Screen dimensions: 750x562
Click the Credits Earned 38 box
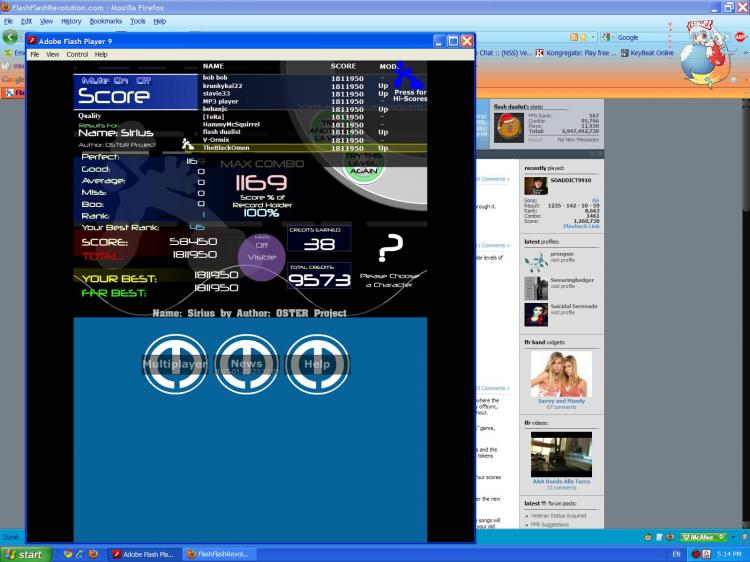click(319, 238)
